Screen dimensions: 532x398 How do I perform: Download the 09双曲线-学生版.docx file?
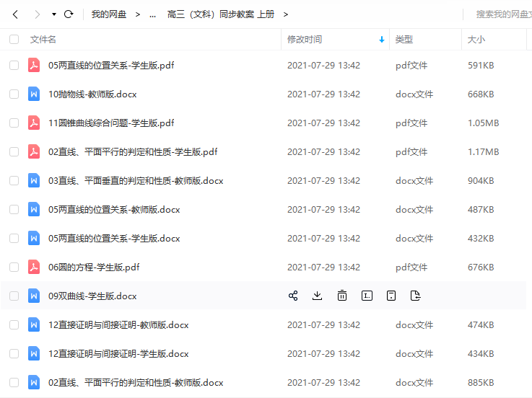(x=317, y=296)
